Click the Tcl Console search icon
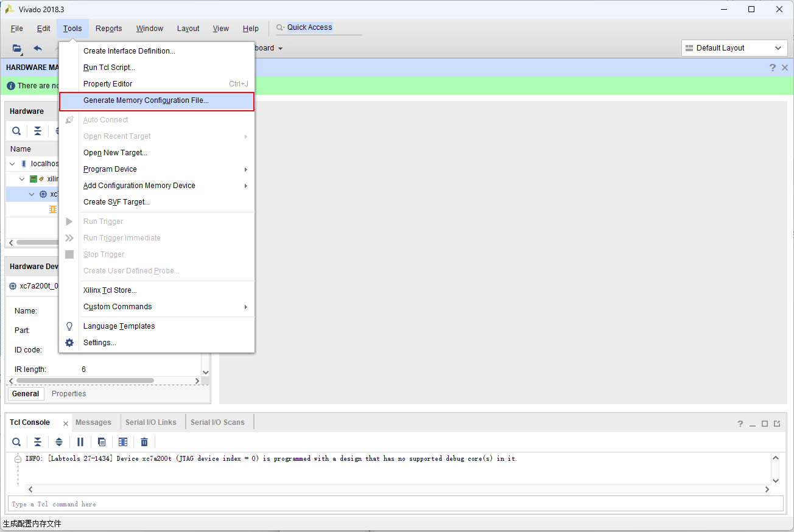 (16, 442)
